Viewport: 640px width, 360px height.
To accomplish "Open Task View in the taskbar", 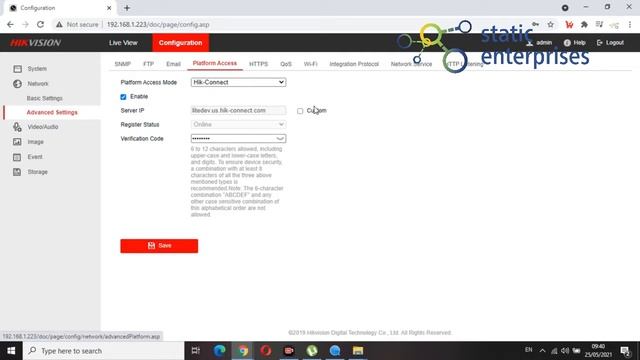I will [196, 351].
